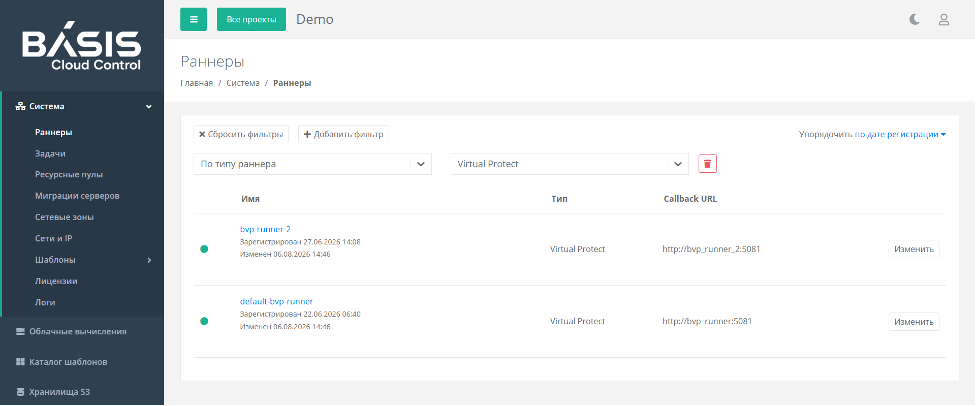977x406 pixels.
Task: Open Шаблоны in the sidebar
Action: click(55, 260)
